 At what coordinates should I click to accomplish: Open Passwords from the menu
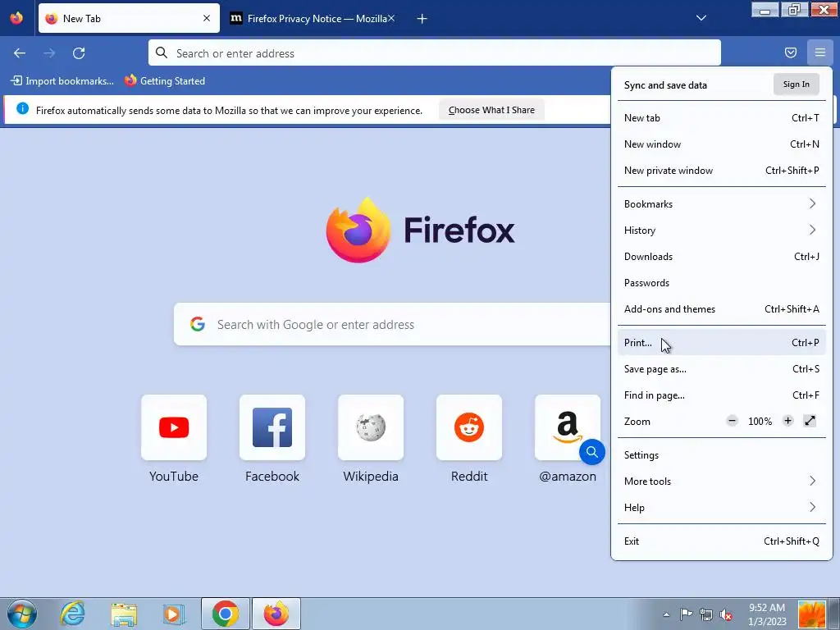coord(721,283)
